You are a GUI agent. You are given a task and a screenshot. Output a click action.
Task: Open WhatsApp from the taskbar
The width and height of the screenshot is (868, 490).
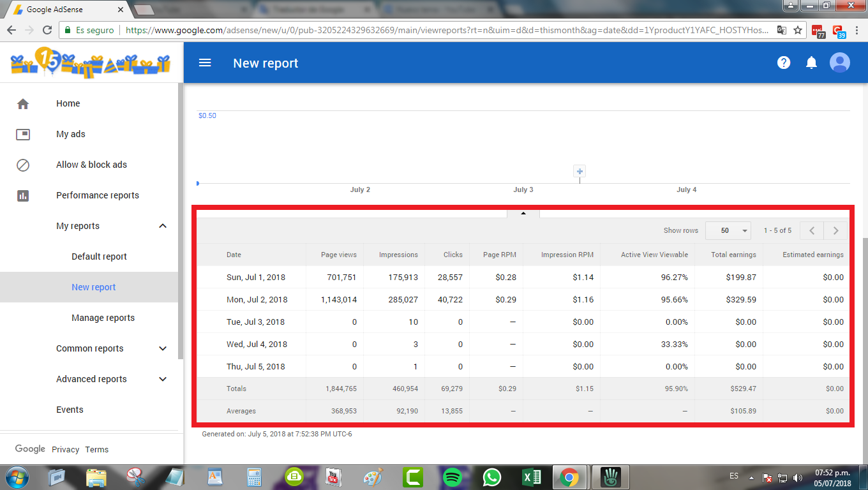click(x=492, y=477)
